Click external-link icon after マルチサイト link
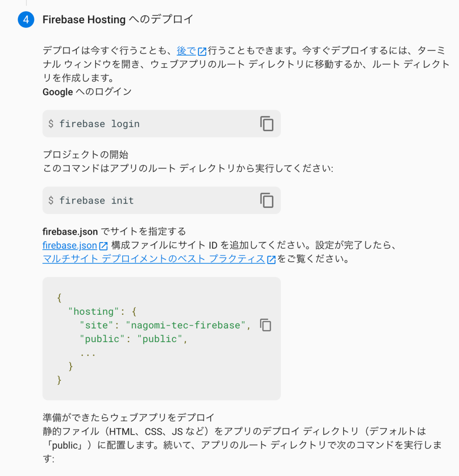This screenshot has height=476, width=459. [x=271, y=260]
